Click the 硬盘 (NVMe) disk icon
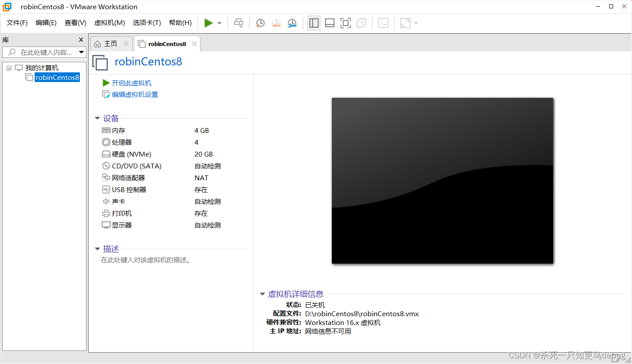Screen dimensions: 632x364 [x=106, y=154]
